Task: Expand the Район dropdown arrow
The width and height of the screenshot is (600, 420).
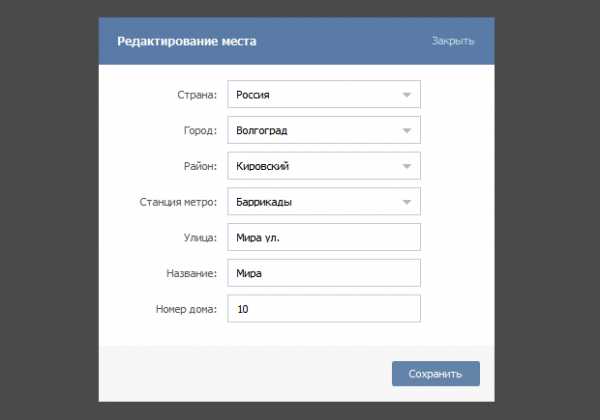Action: click(x=407, y=166)
